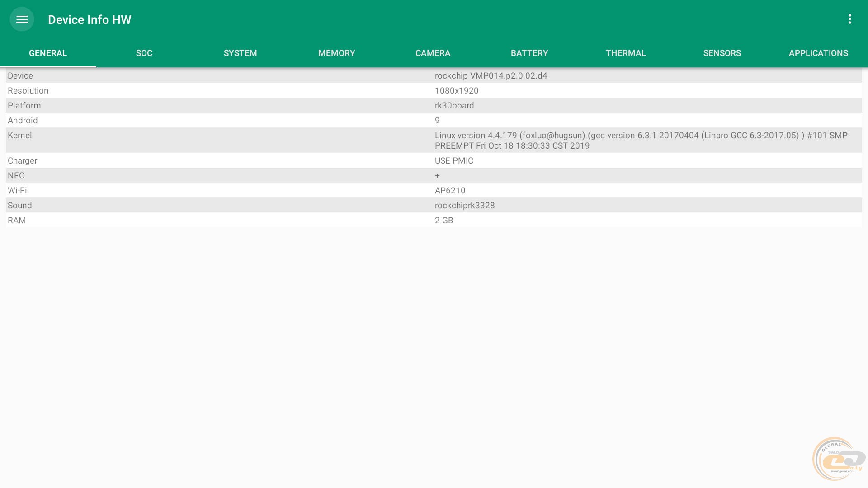Click the Device Info HW title
The width and height of the screenshot is (868, 488).
coord(90,20)
